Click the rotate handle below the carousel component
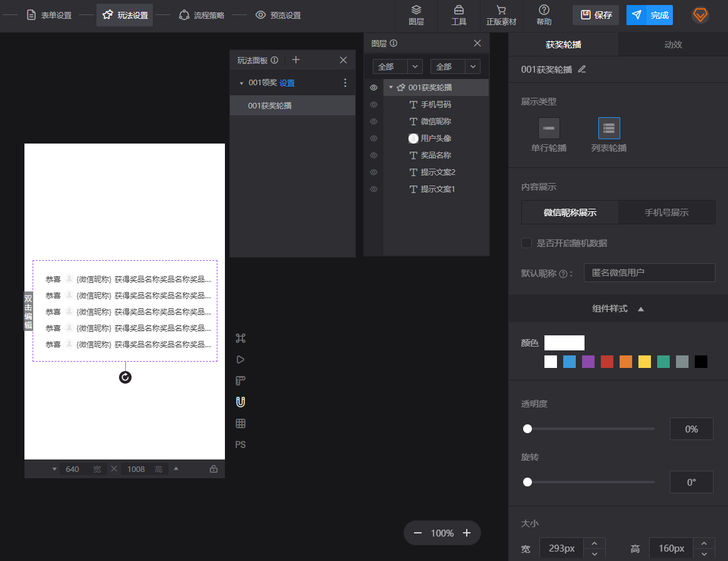The width and height of the screenshot is (728, 561). pyautogui.click(x=125, y=377)
